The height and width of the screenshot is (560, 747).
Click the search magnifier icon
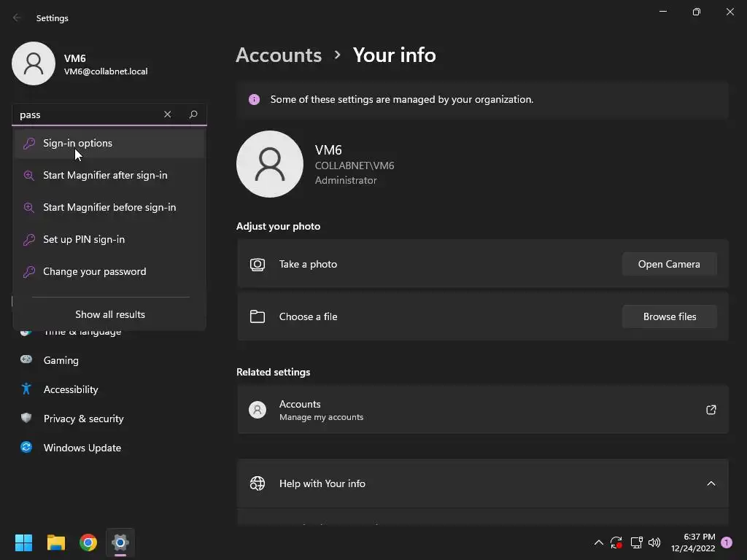coord(193,114)
